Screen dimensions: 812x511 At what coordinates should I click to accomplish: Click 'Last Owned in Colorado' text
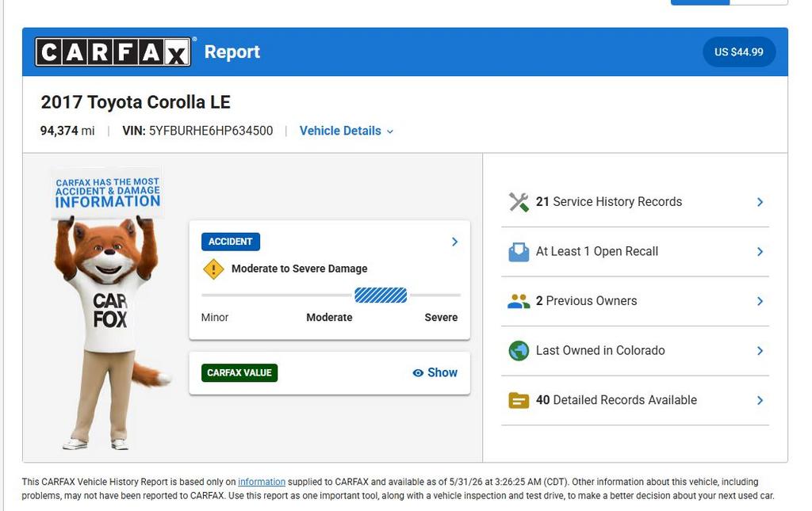point(600,351)
